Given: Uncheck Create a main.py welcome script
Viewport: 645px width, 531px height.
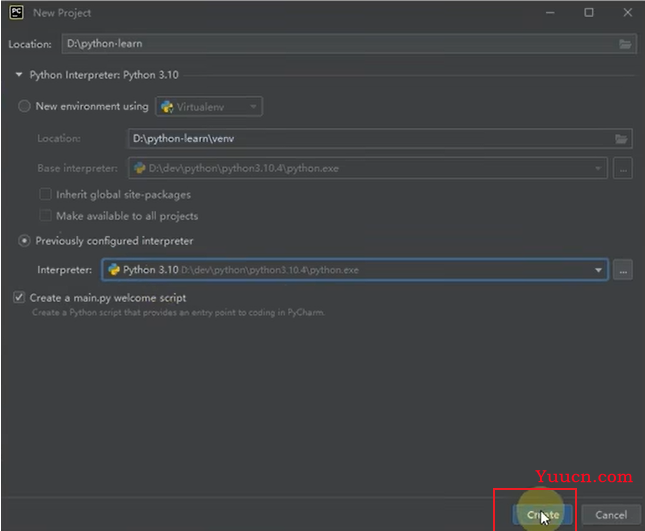Looking at the screenshot, I should 19,297.
